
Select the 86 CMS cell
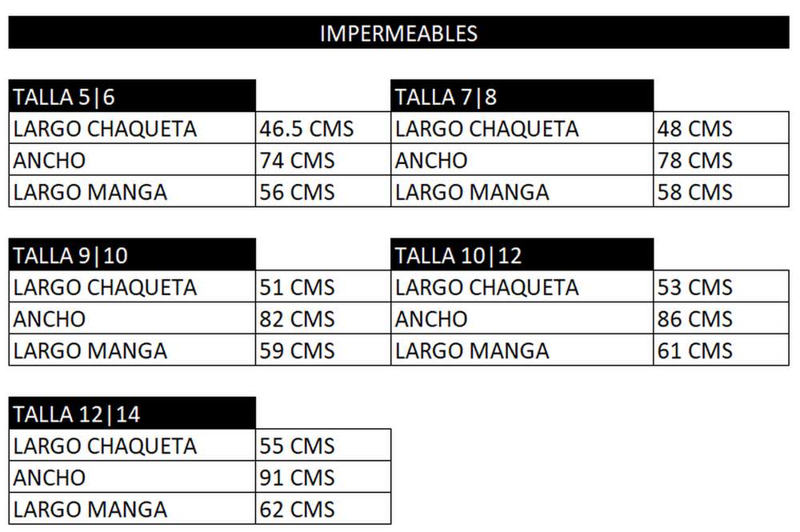point(720,318)
